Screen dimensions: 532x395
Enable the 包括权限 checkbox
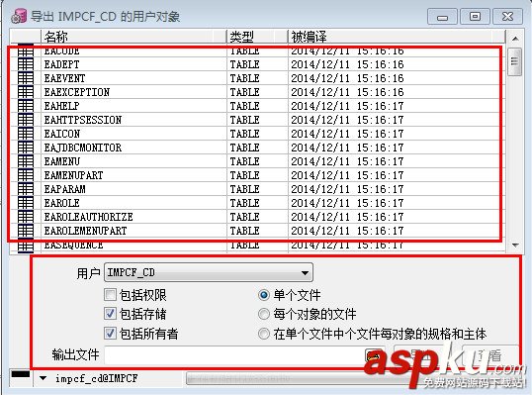click(110, 294)
